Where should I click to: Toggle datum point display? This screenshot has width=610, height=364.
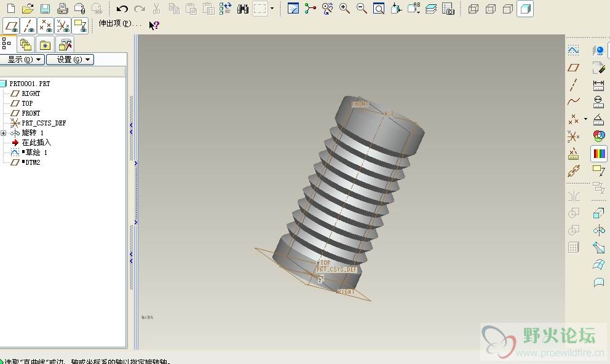[x=46, y=26]
